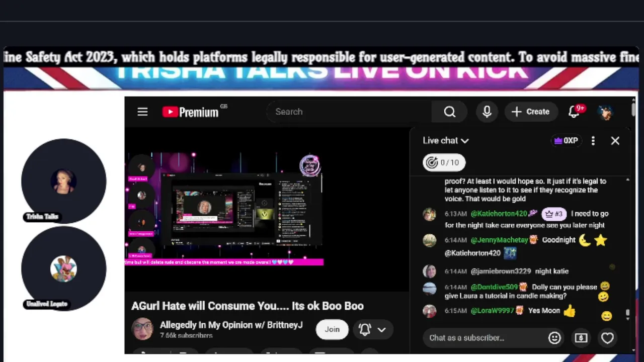Close the live chat panel
Image resolution: width=644 pixels, height=362 pixels.
(615, 141)
